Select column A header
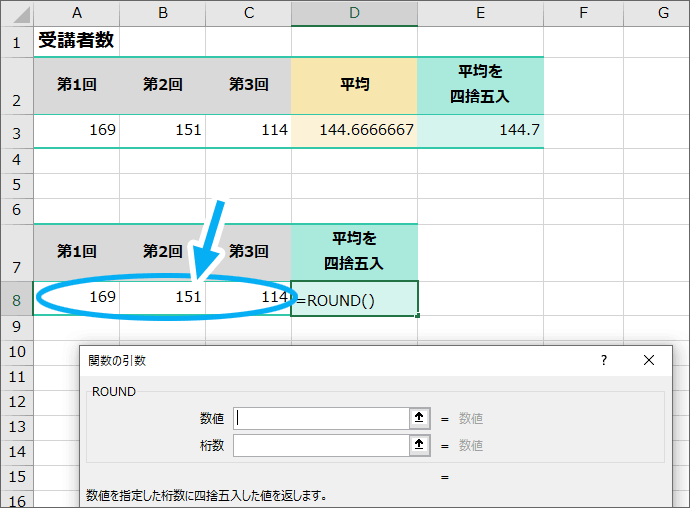The image size is (690, 508). point(77,13)
